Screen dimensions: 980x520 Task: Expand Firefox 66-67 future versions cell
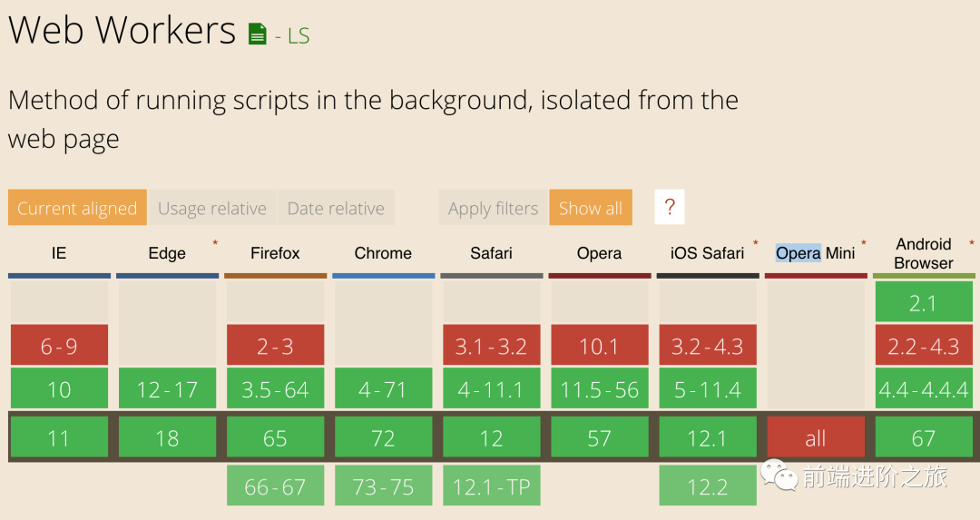pos(275,486)
